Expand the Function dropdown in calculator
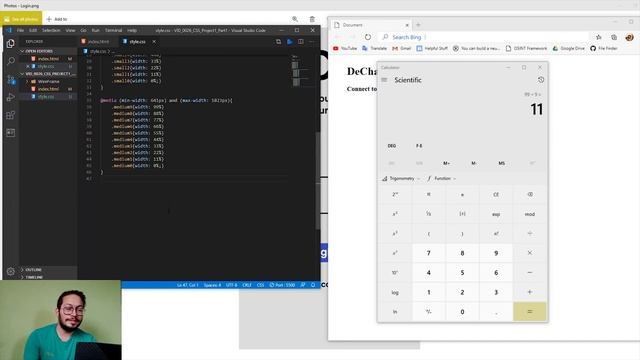Screen dimensions: 640x360 [x=442, y=179]
